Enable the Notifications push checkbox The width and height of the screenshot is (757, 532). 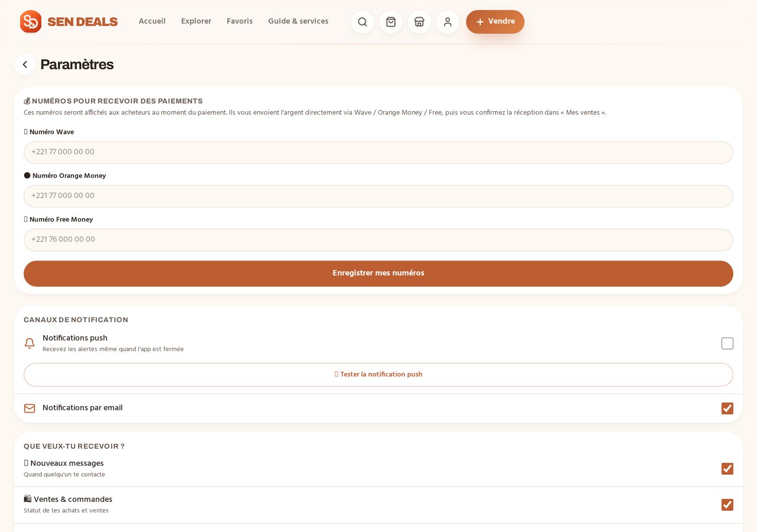tap(727, 343)
